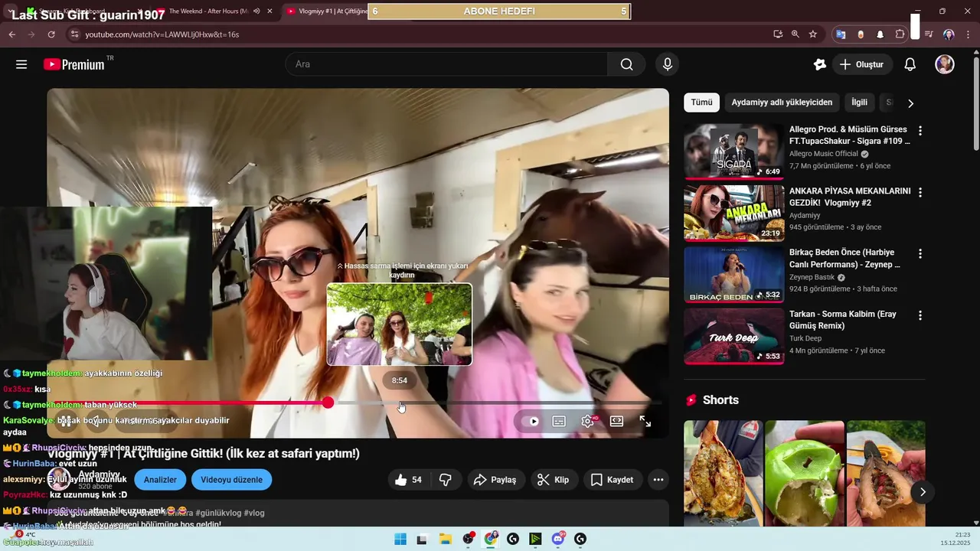The width and height of the screenshot is (980, 551).
Task: Open the browser extensions puzzle icon
Action: (900, 34)
